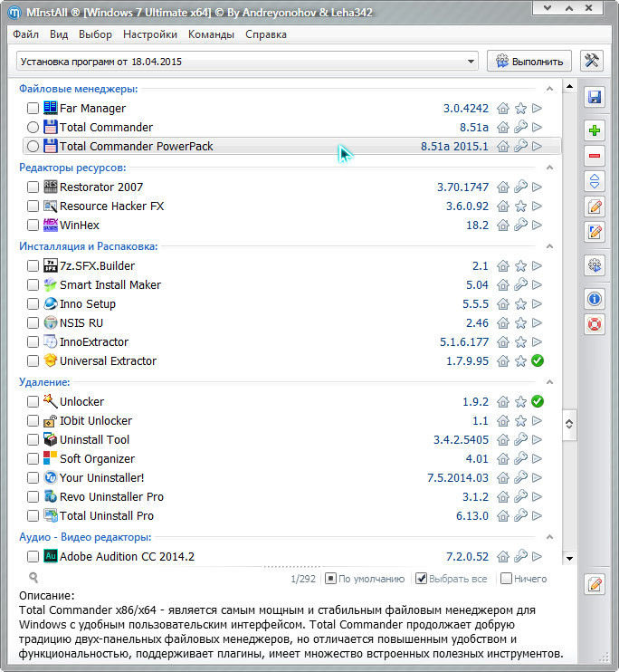Remove entry with the red minus icon

point(595,156)
